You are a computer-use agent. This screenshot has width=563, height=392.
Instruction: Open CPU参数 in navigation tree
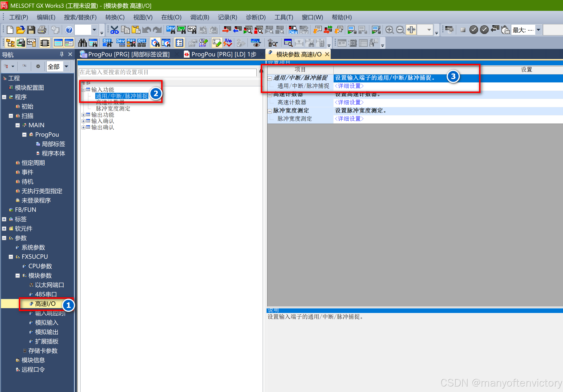40,266
